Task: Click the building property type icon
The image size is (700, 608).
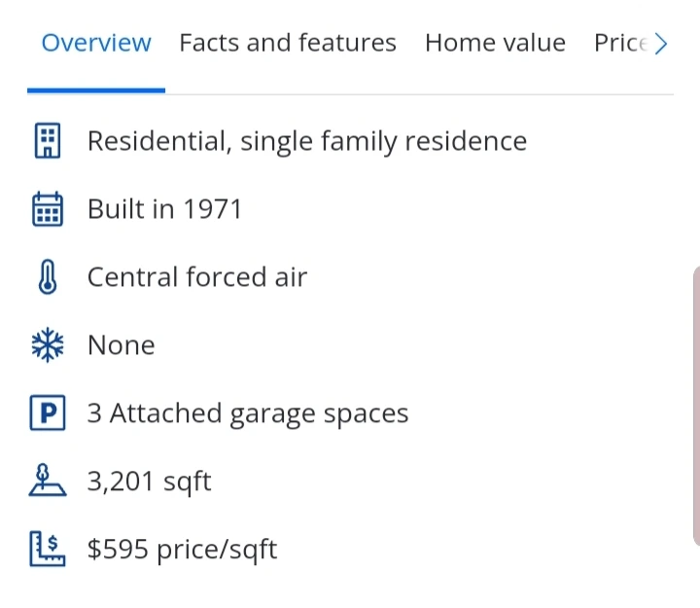Action: point(47,141)
